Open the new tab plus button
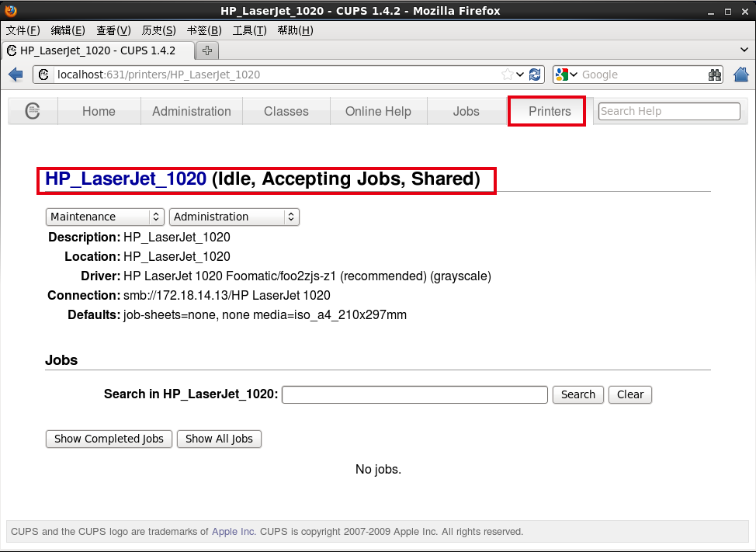The width and height of the screenshot is (756, 552). coord(207,50)
